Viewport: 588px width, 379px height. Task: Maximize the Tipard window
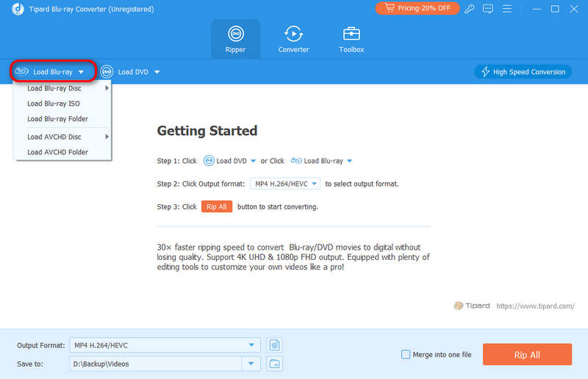click(555, 9)
